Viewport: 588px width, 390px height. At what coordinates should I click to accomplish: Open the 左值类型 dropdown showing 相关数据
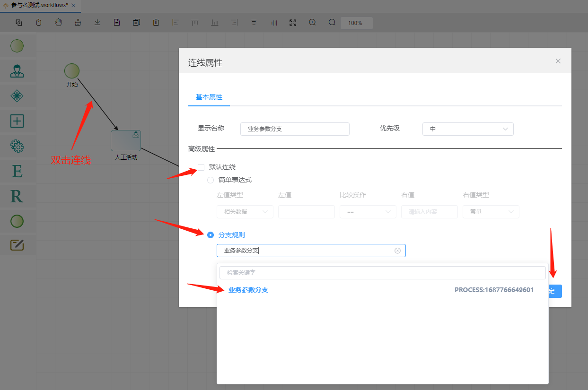(245, 212)
